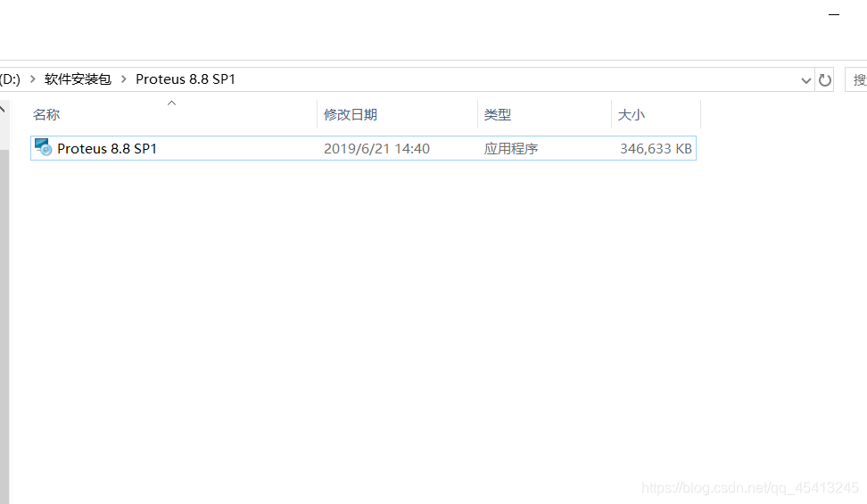Click the navigation pane scrollbar
The height and width of the screenshot is (504, 867).
coord(4,326)
